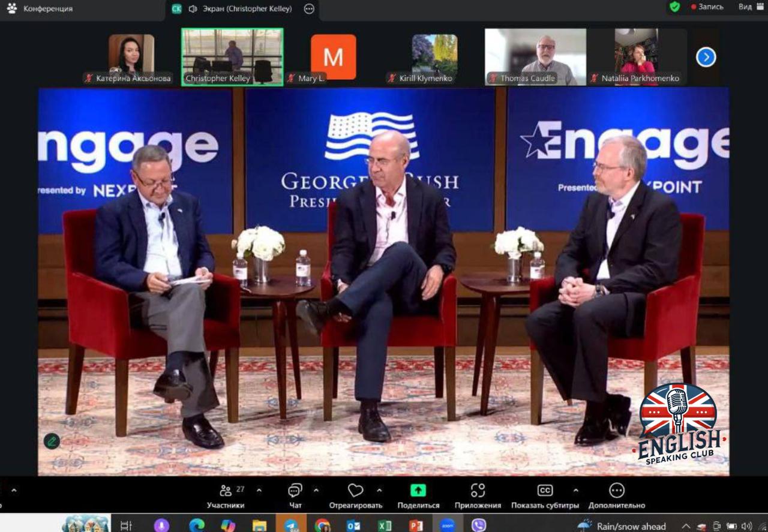This screenshot has width=768, height=532.
Task: Open the Участники (Participants) panel
Action: (226, 491)
